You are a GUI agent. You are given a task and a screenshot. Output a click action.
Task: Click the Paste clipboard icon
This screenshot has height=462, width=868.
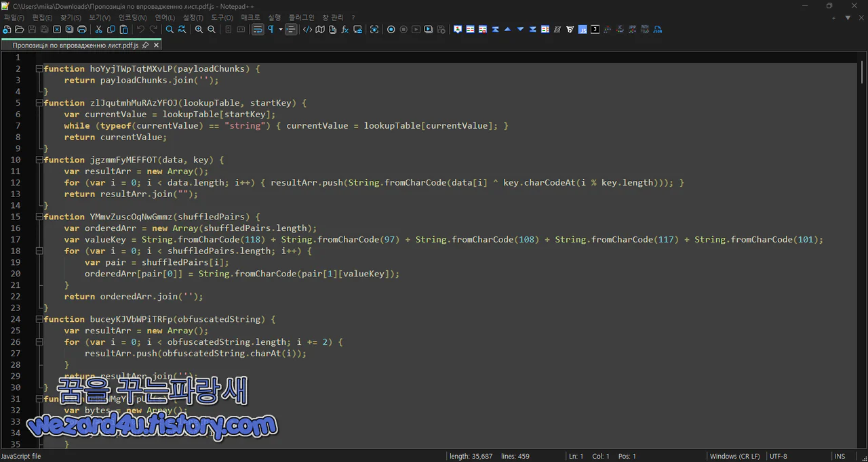click(x=124, y=30)
